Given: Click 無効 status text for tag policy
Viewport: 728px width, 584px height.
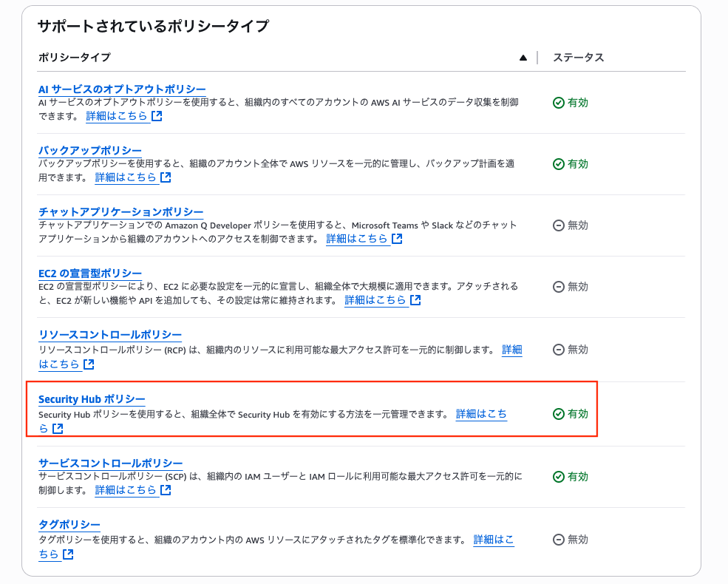Looking at the screenshot, I should 578,540.
